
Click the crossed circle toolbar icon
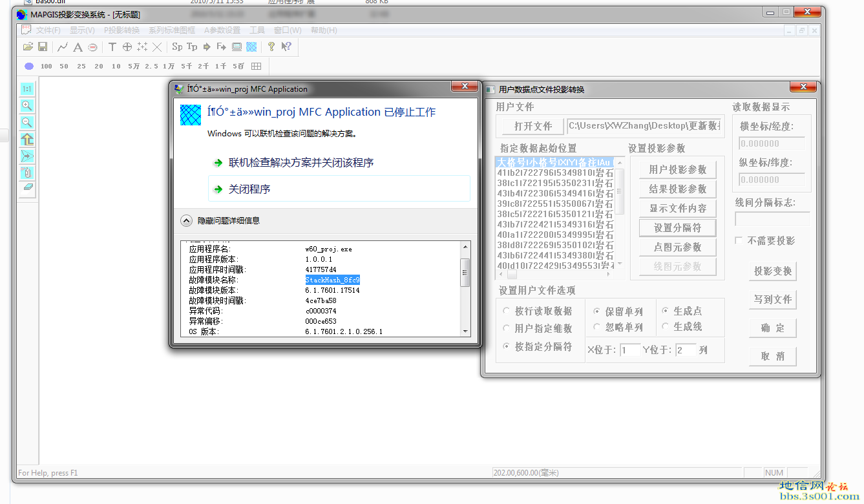pyautogui.click(x=127, y=47)
